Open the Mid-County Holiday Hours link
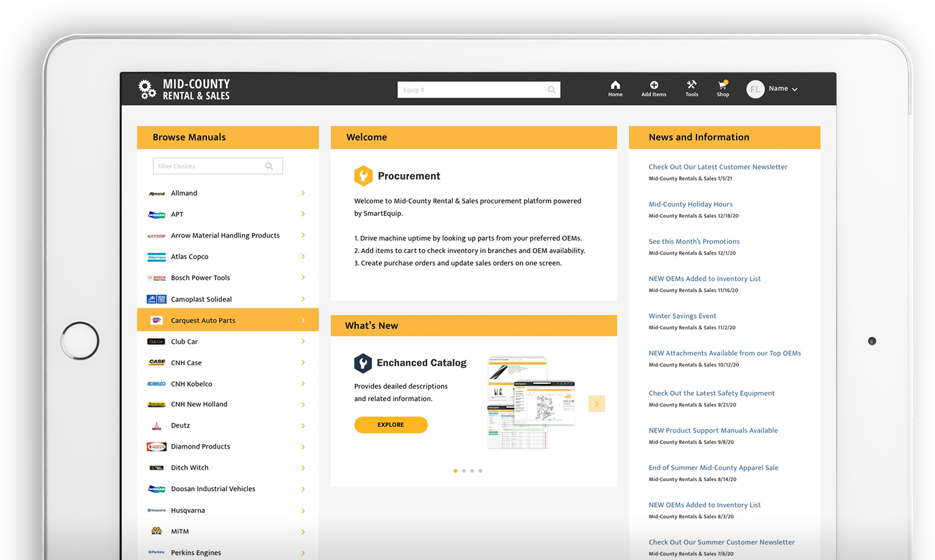 click(690, 204)
